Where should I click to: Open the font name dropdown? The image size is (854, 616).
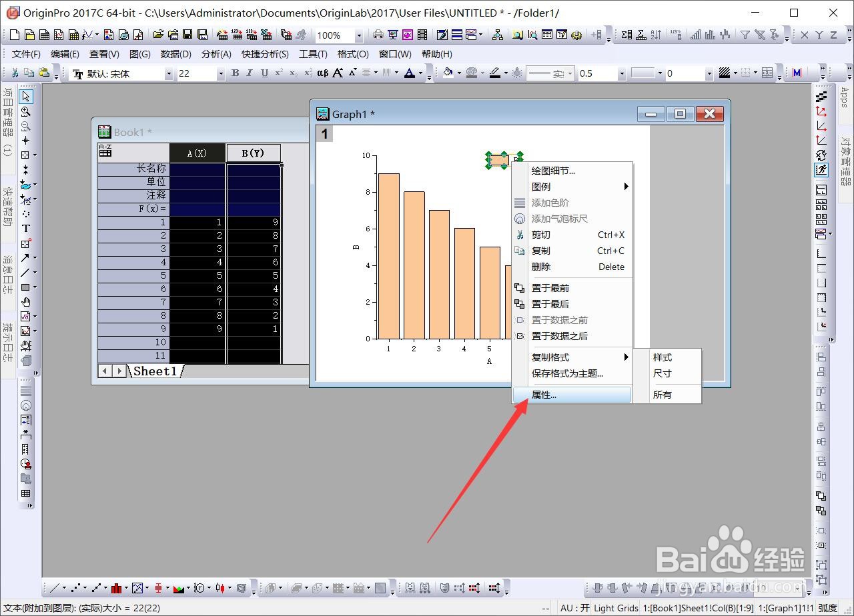point(169,74)
